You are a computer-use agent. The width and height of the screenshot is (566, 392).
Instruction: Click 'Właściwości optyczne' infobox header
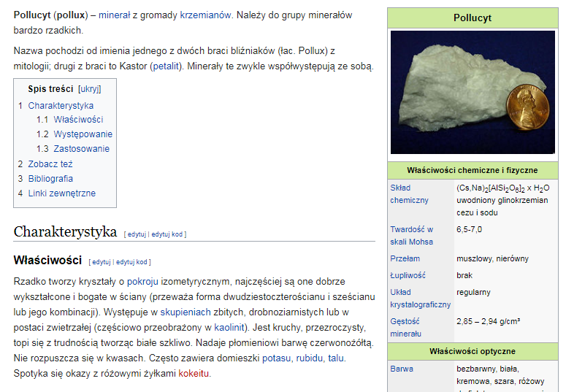[x=473, y=352]
